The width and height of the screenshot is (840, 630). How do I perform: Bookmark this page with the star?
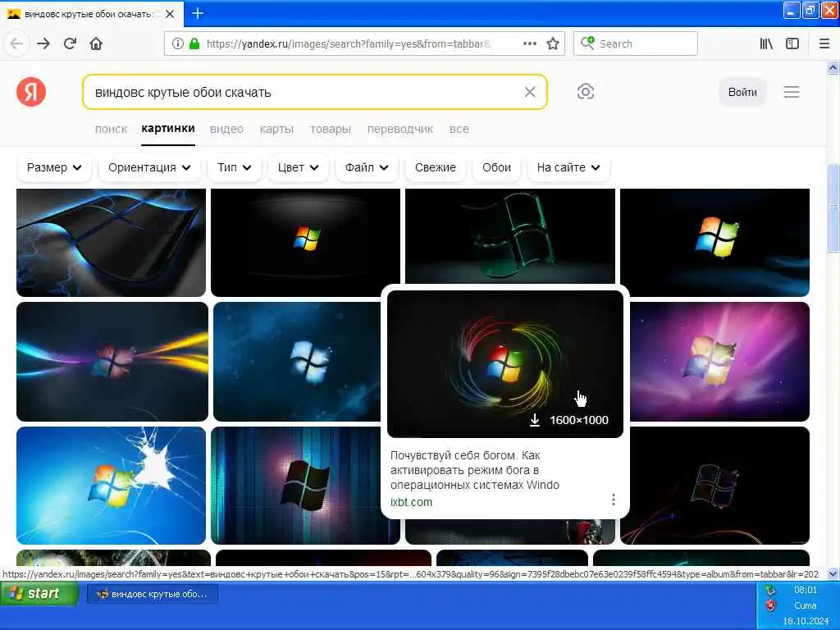click(x=553, y=44)
